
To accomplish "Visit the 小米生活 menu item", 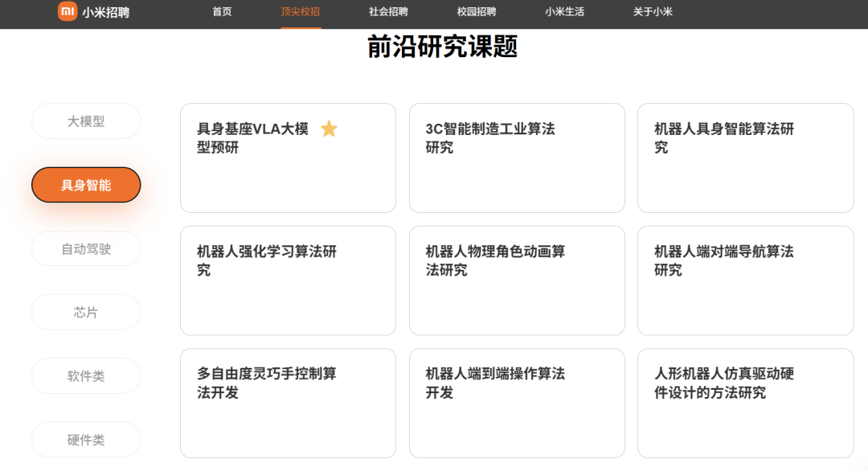I will (564, 12).
